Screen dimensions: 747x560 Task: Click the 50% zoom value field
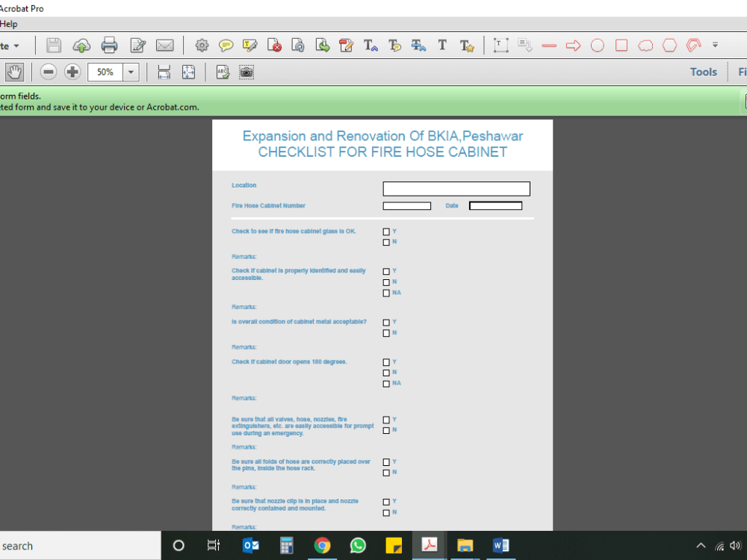(x=105, y=72)
